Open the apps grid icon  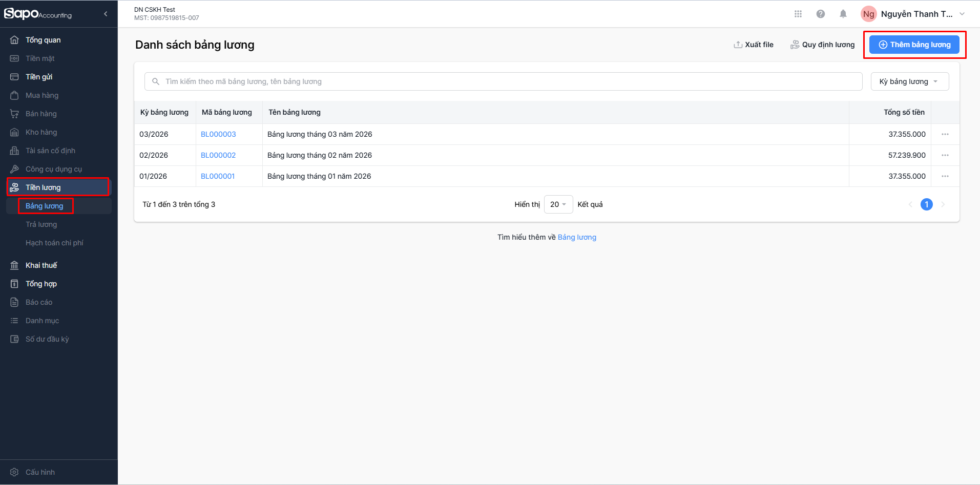[x=798, y=14]
